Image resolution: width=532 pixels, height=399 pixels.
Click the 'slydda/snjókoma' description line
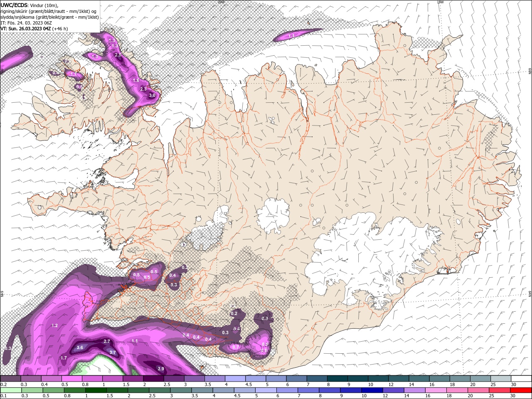[49, 17]
